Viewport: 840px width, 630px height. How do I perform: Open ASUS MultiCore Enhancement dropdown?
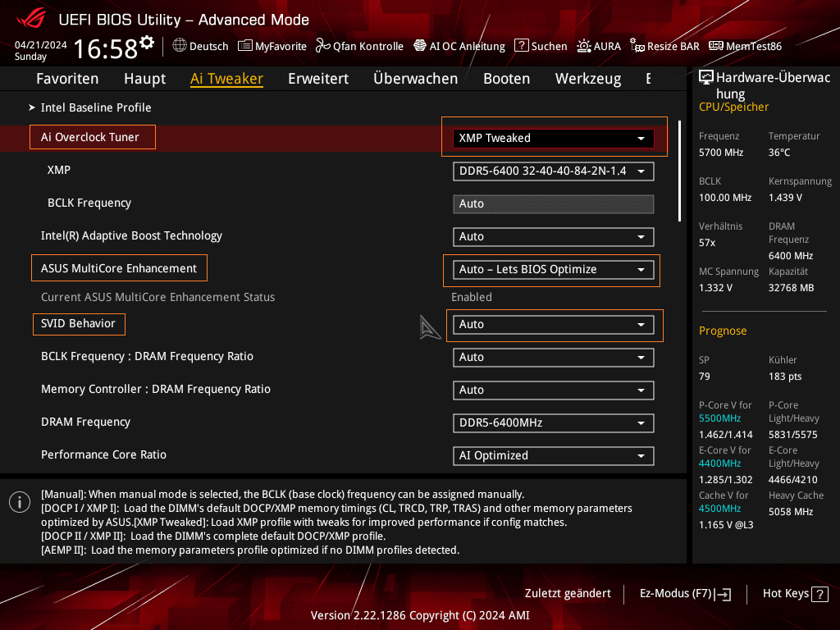(x=554, y=269)
